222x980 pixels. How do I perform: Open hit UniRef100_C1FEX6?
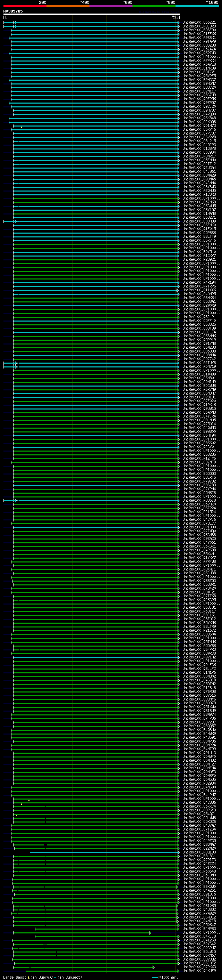pos(199,34)
